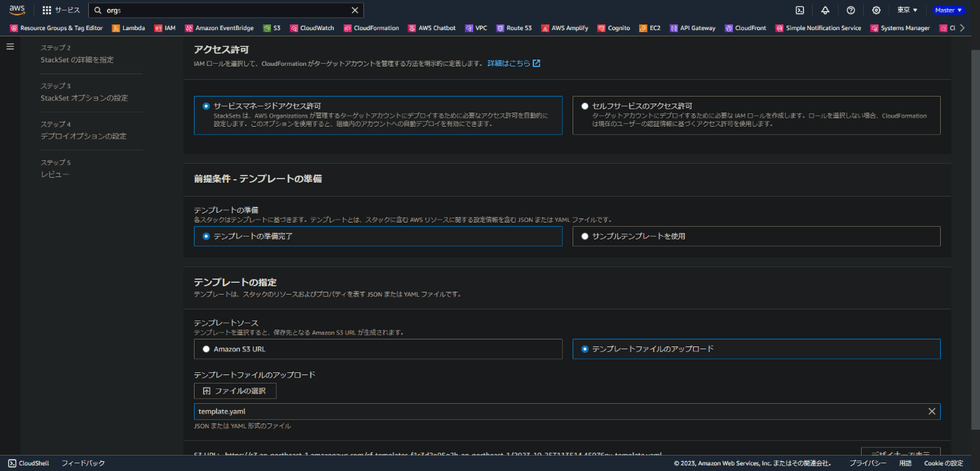Open the CloudFormation bookmark
This screenshot has height=471, width=980.
[x=371, y=28]
